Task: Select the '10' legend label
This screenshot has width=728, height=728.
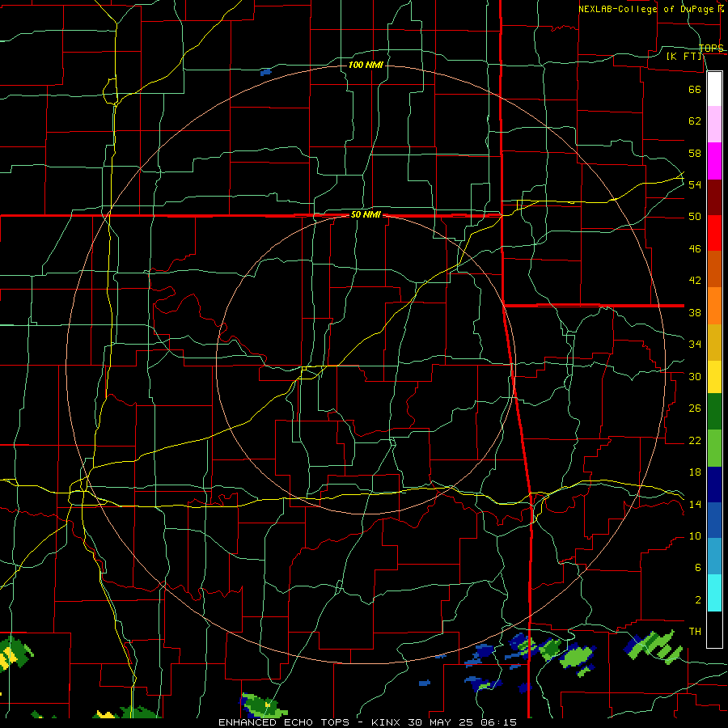Action: 695,535
